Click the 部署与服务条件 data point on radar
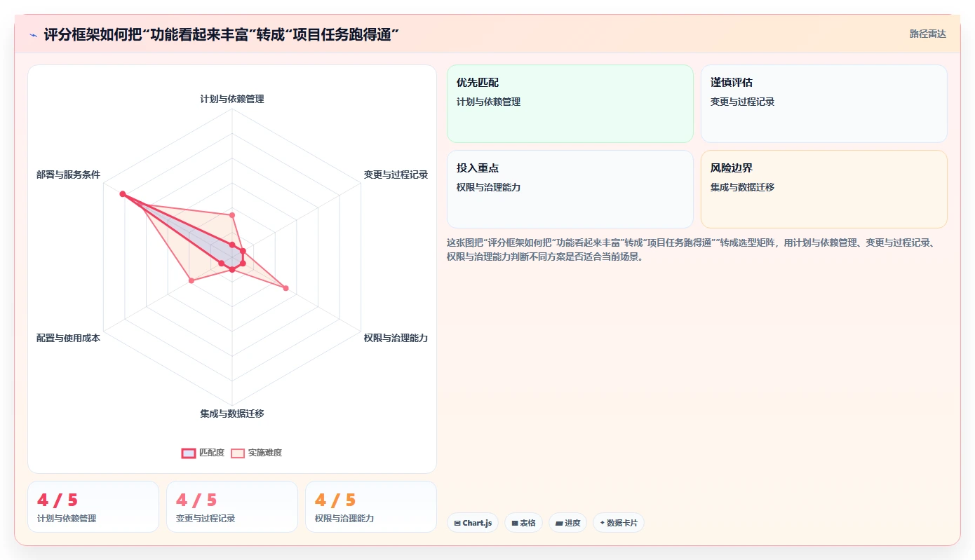975x560 pixels. pos(122,194)
